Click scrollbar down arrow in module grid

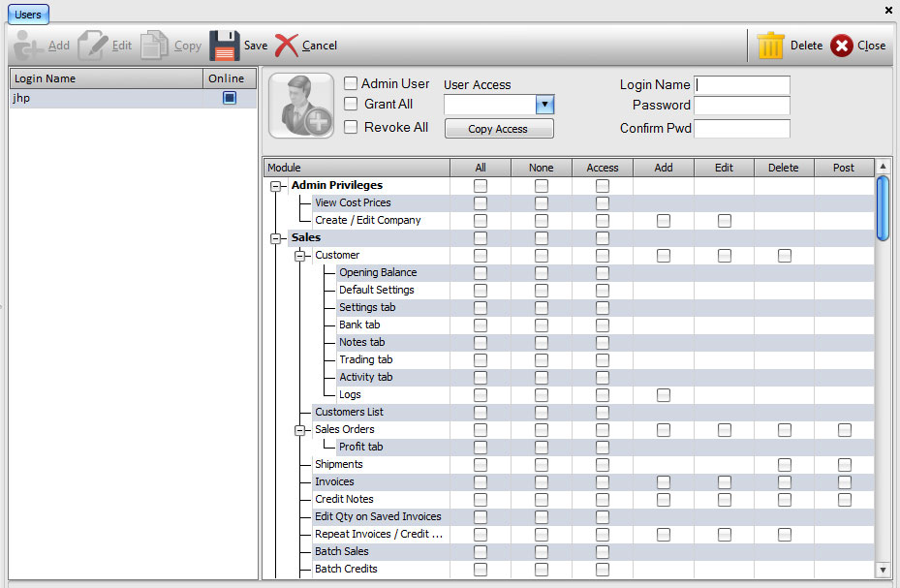[883, 569]
